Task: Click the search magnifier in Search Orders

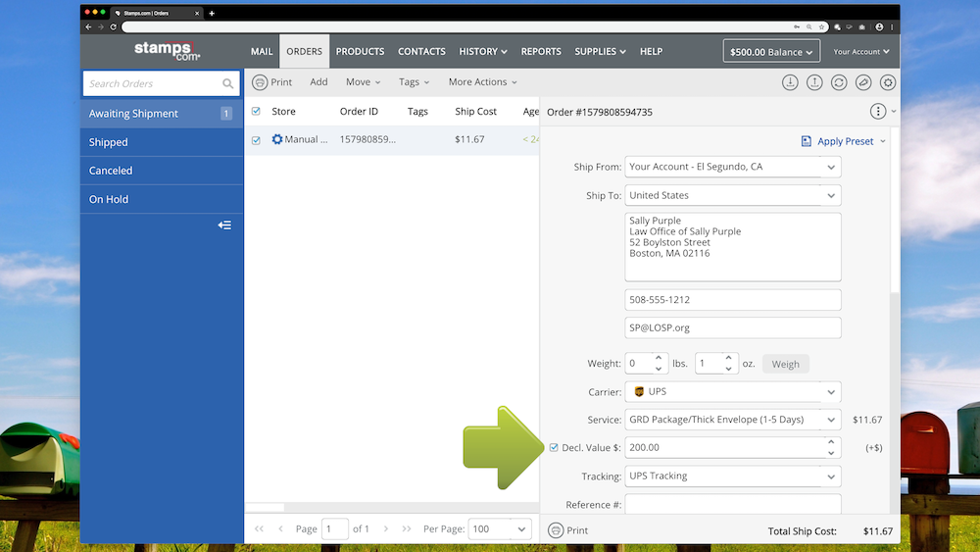Action: click(227, 83)
